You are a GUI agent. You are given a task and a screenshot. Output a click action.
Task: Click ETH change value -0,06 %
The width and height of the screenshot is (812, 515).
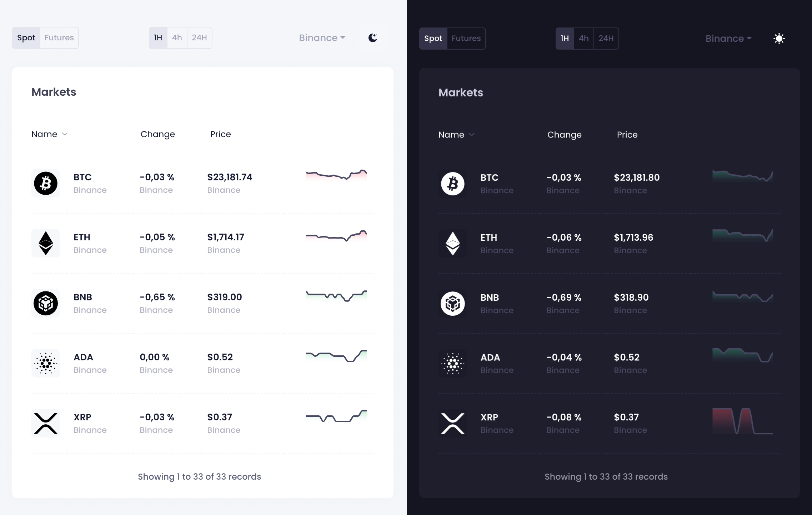coord(564,237)
